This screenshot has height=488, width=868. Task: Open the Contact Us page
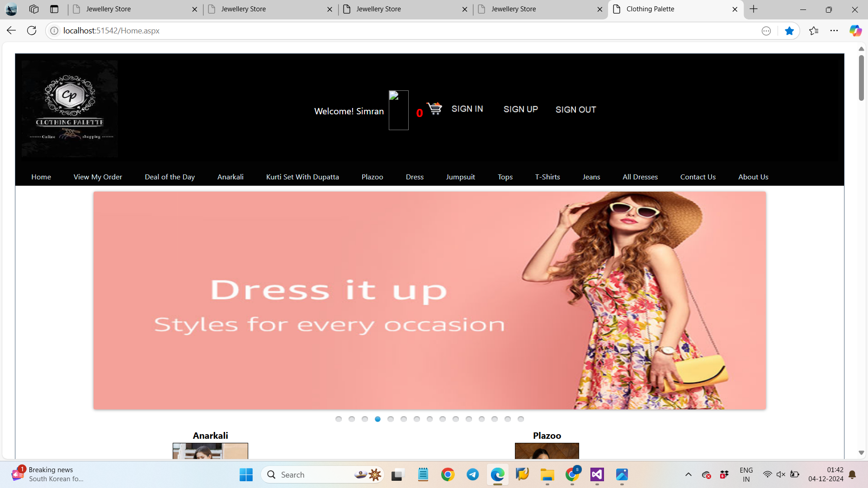[x=698, y=177]
